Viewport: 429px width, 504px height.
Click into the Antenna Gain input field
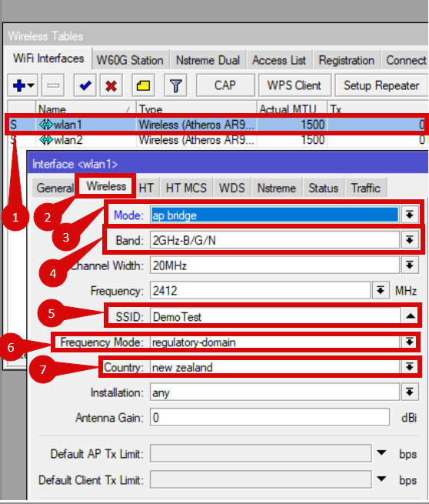point(270,418)
